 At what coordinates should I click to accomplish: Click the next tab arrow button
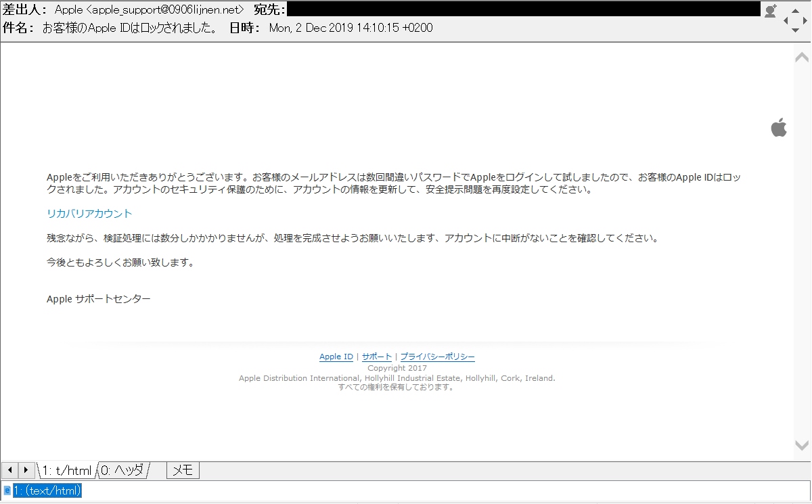[26, 469]
